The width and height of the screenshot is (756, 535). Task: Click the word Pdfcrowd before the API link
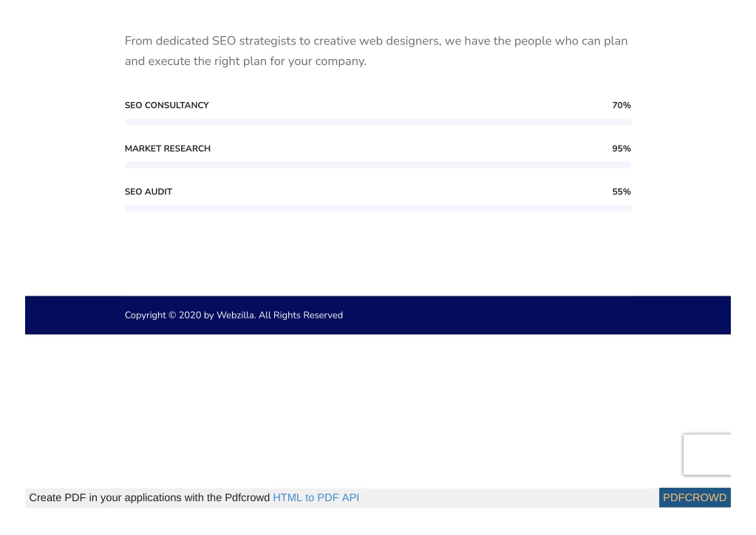point(248,497)
